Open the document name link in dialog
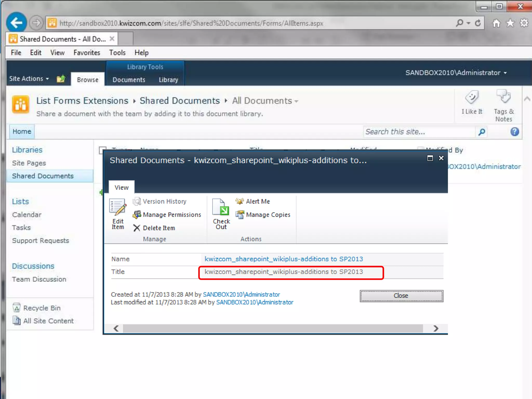532x399 pixels. click(284, 259)
